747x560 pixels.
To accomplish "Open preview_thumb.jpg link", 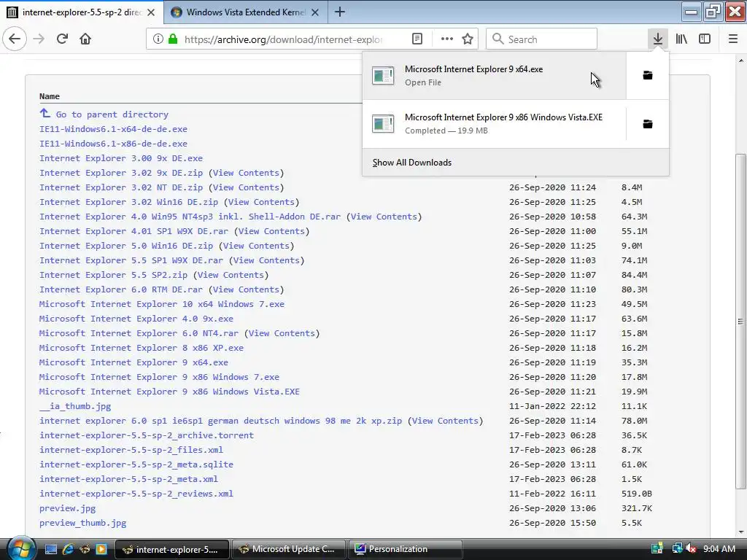I will [x=83, y=523].
